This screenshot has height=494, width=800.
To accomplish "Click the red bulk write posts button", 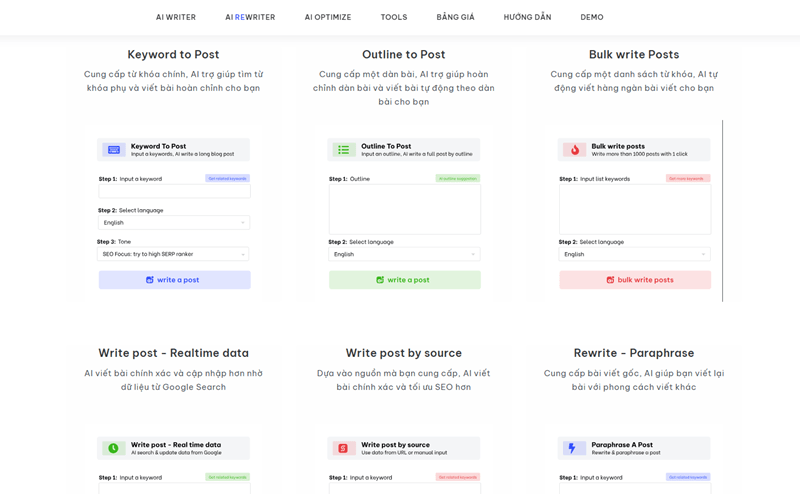I will [x=635, y=280].
